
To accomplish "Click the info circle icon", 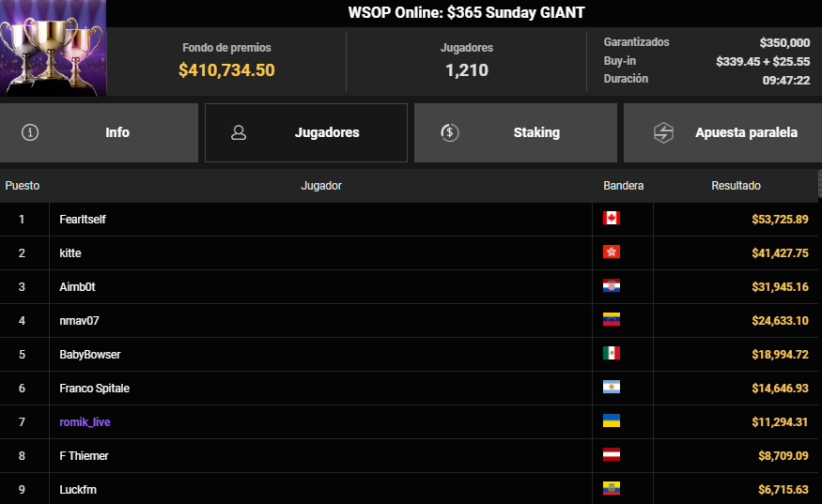I will click(x=30, y=132).
